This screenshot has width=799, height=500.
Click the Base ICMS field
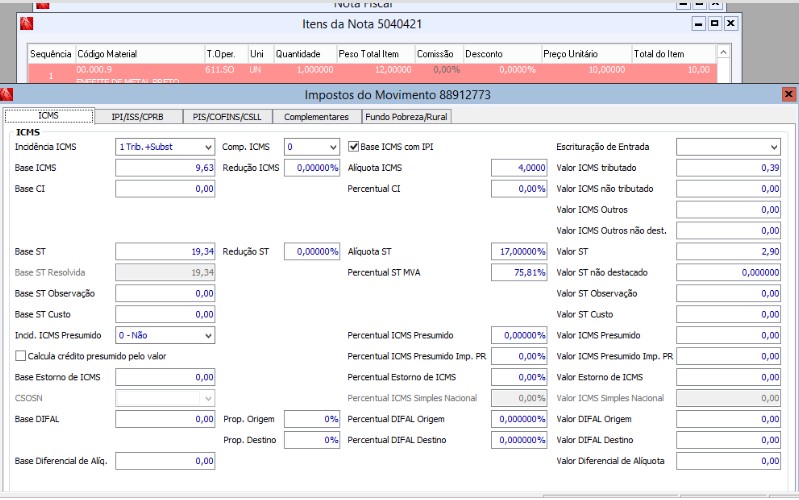[165, 168]
